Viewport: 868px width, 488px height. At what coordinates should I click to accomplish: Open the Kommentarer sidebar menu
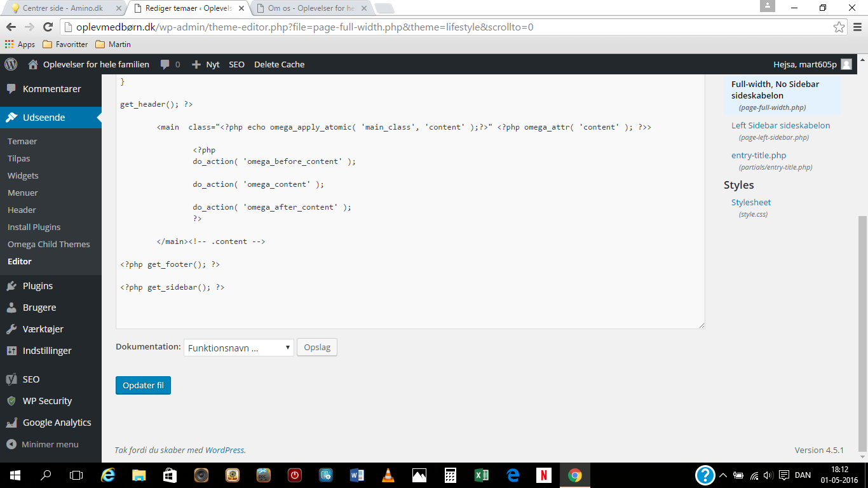[51, 89]
